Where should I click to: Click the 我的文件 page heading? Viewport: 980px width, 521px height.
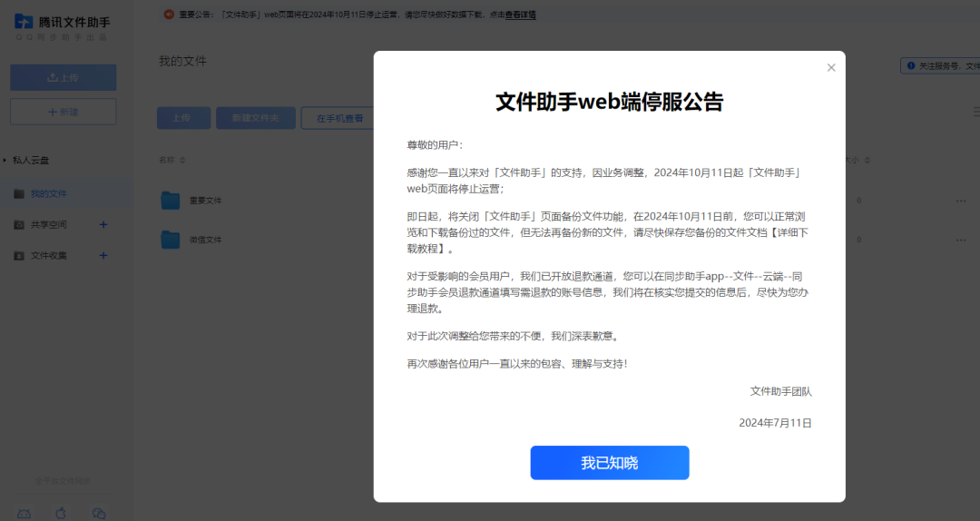coord(182,62)
